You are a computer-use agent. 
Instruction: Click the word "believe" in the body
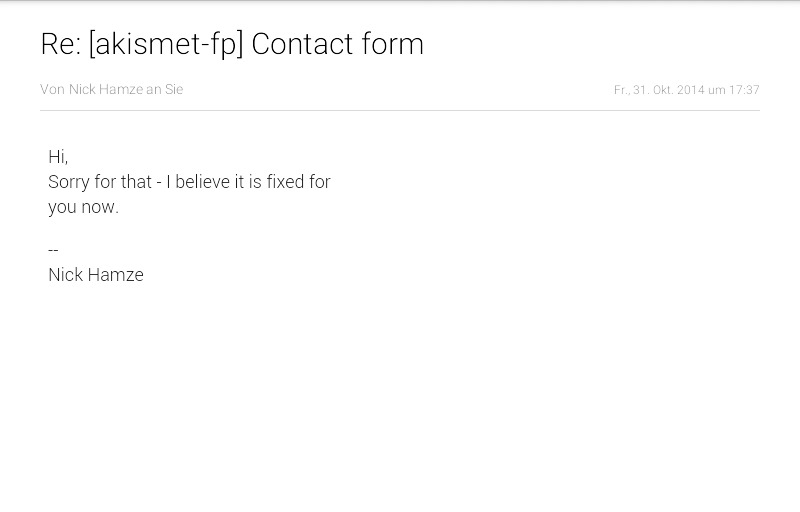204,182
